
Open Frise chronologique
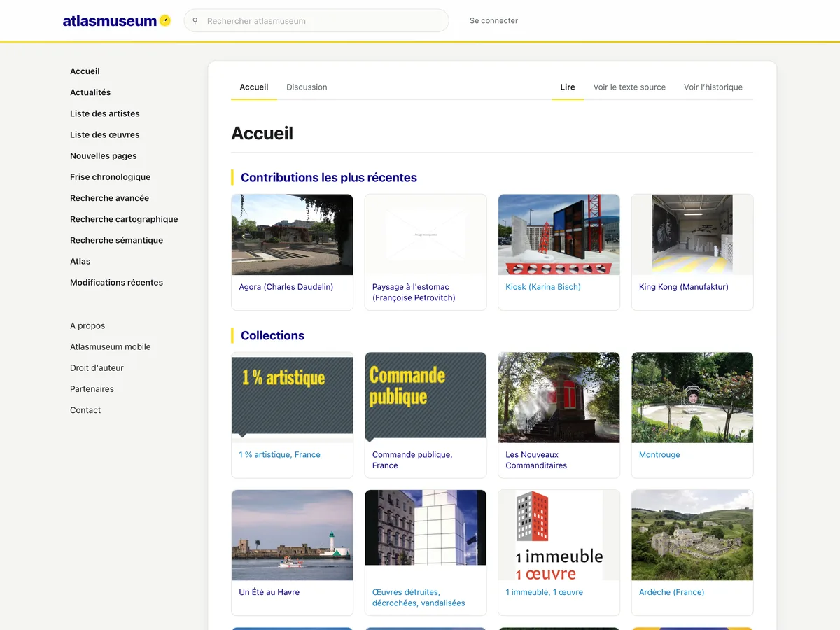(x=111, y=177)
